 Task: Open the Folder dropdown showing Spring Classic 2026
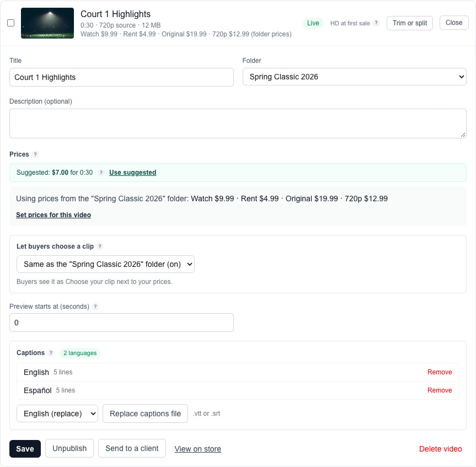click(354, 77)
